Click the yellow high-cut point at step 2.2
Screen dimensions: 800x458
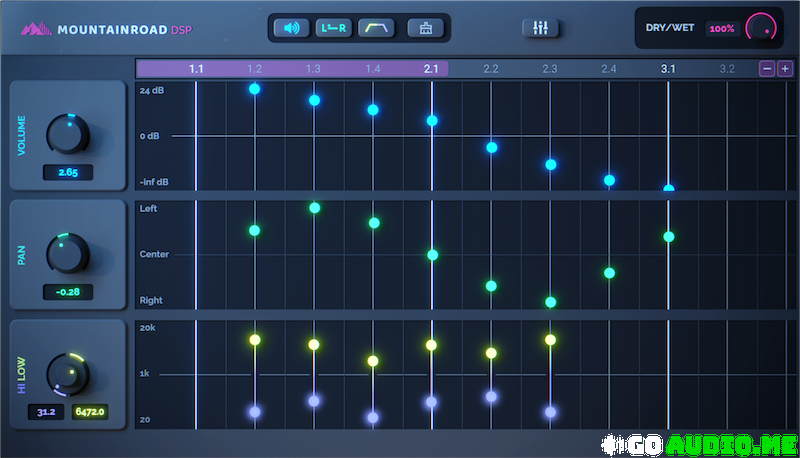click(491, 353)
